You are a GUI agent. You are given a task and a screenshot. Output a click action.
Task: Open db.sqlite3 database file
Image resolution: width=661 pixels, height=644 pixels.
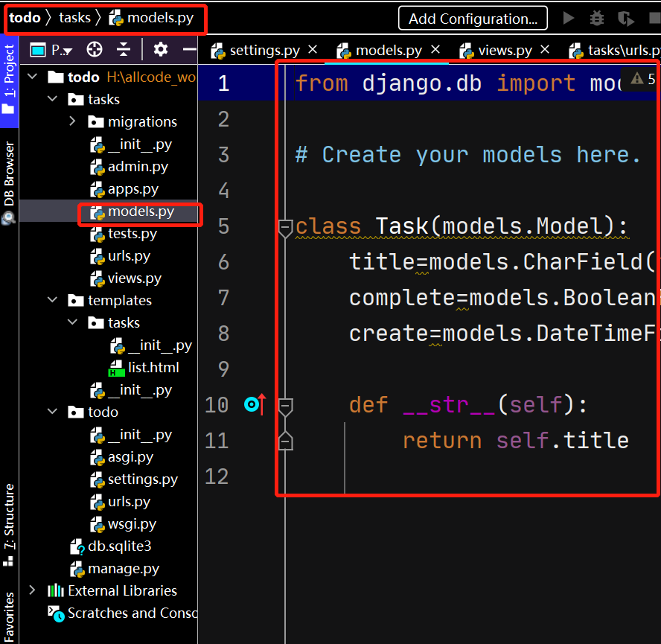click(x=110, y=546)
